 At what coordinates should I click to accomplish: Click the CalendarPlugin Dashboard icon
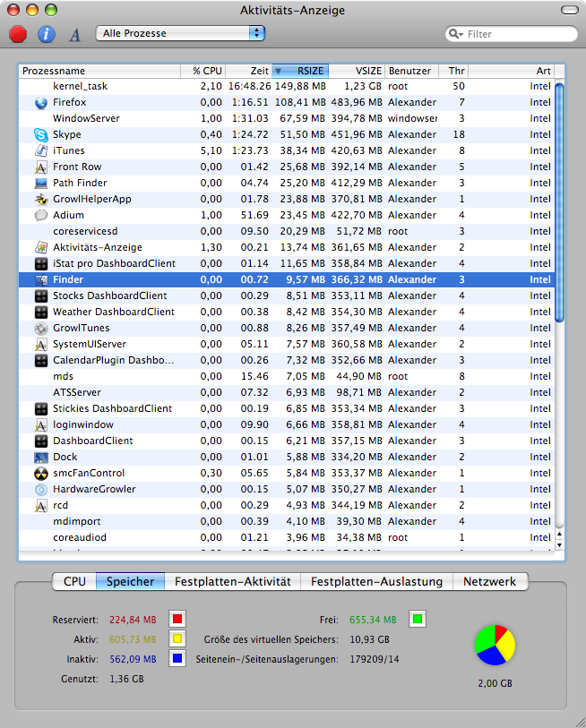click(x=41, y=360)
